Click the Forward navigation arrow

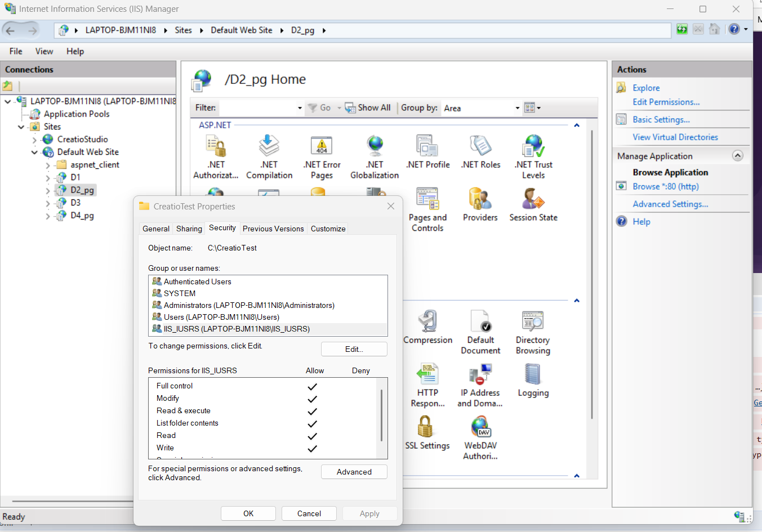point(33,30)
